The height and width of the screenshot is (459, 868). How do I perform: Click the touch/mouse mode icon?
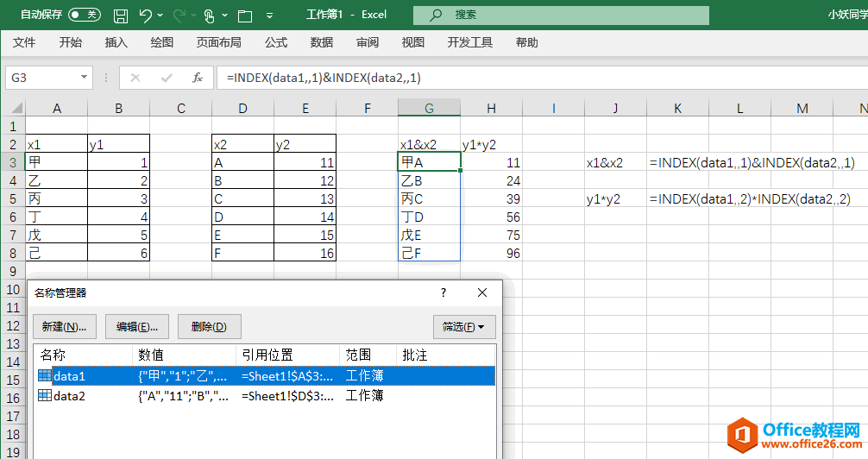(x=210, y=16)
